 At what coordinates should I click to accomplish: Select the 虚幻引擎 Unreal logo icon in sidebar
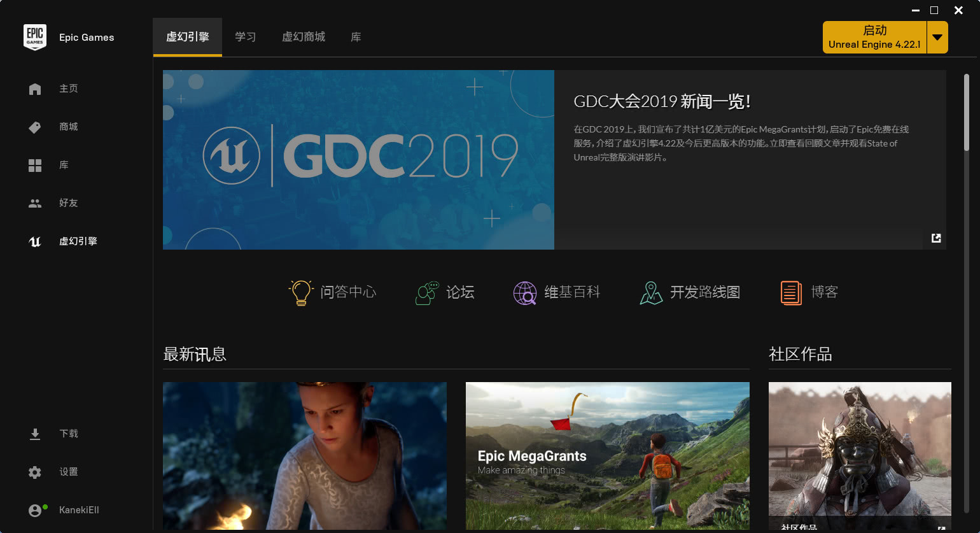[x=35, y=241]
